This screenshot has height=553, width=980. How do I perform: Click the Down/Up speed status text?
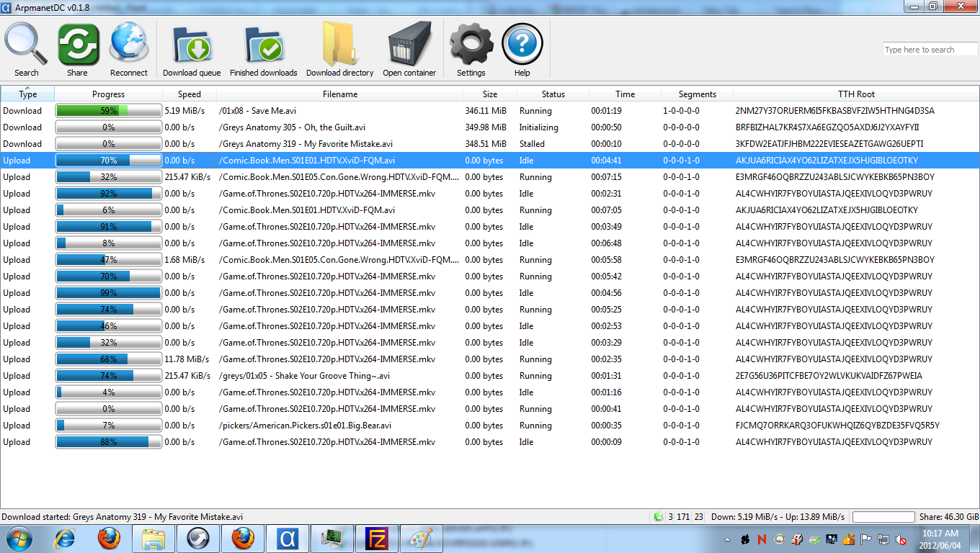[x=778, y=517]
